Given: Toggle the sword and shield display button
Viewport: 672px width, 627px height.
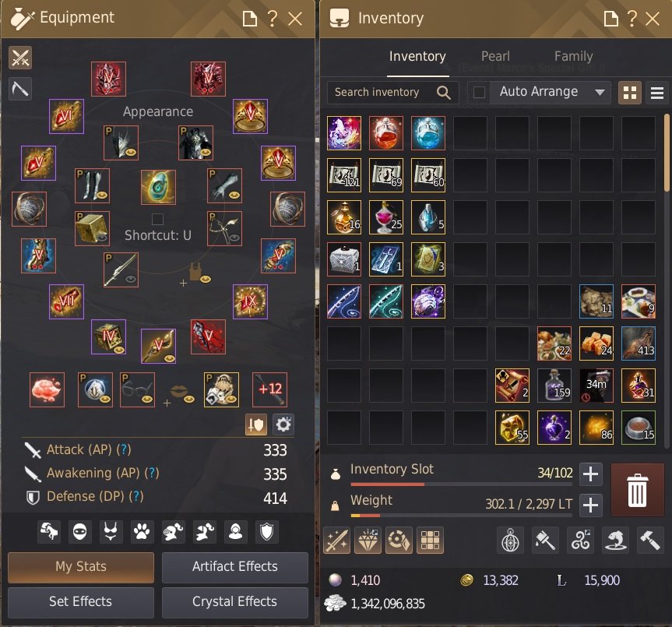Looking at the screenshot, I should [256, 424].
